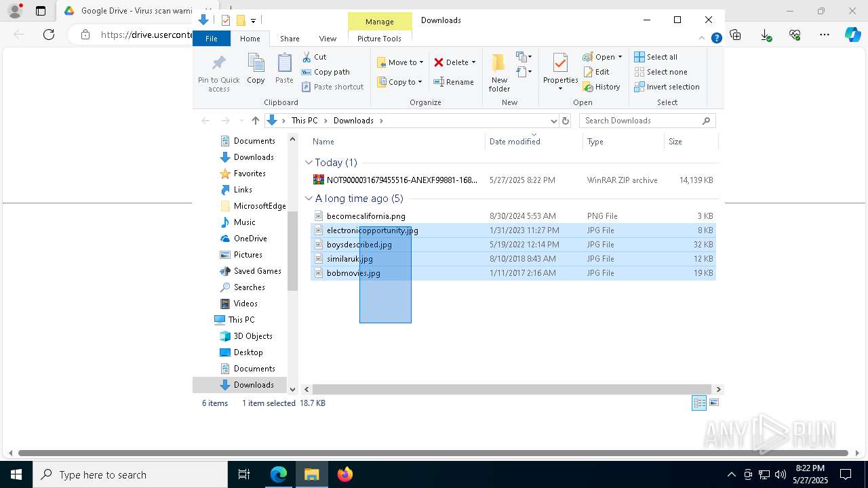Open Explorer Help question mark icon
The height and width of the screenshot is (488, 868).
point(716,39)
